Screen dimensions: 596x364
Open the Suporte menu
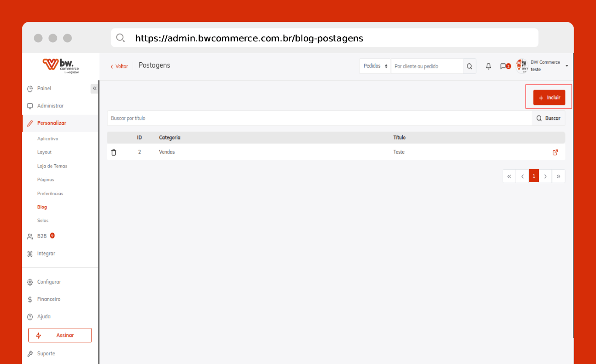click(46, 354)
